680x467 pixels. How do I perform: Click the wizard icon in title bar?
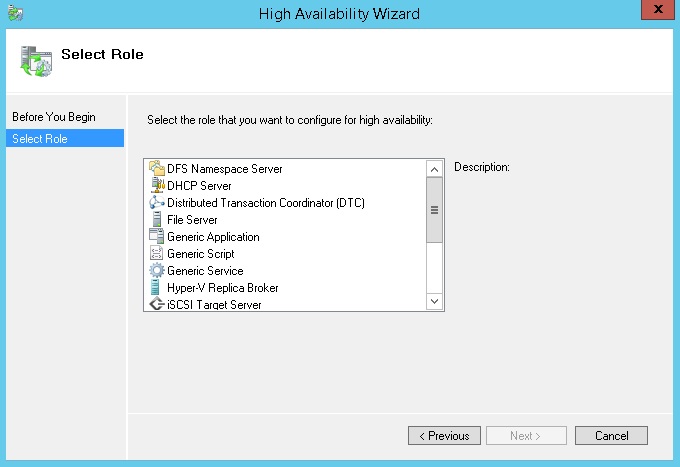[16, 13]
